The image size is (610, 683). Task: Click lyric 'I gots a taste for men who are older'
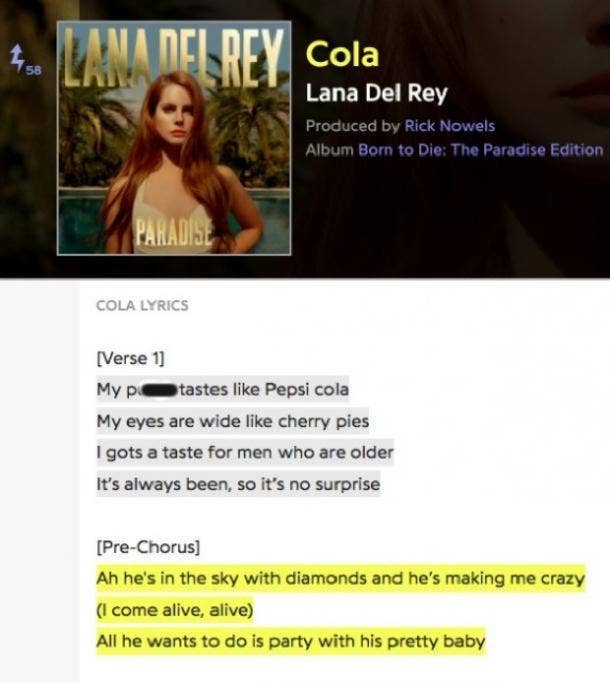pos(245,453)
